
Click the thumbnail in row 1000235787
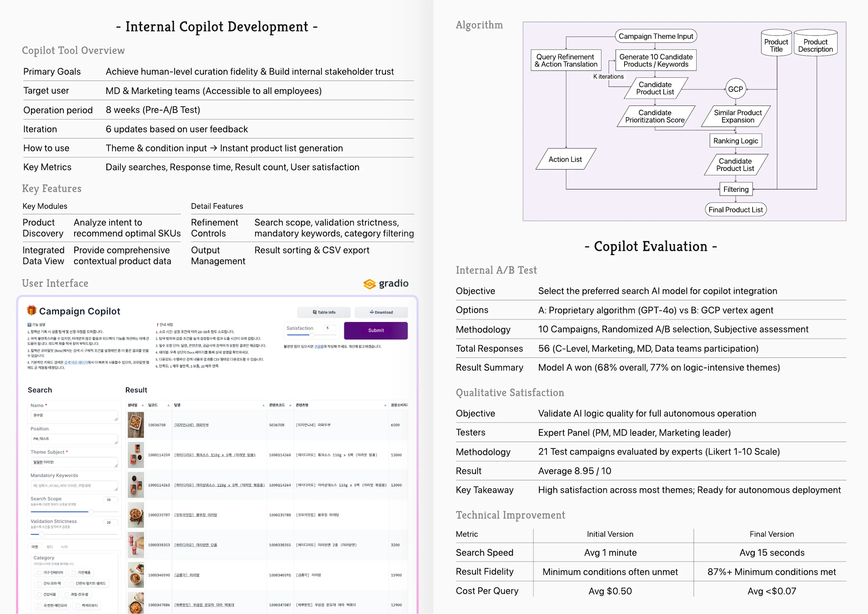pyautogui.click(x=136, y=515)
